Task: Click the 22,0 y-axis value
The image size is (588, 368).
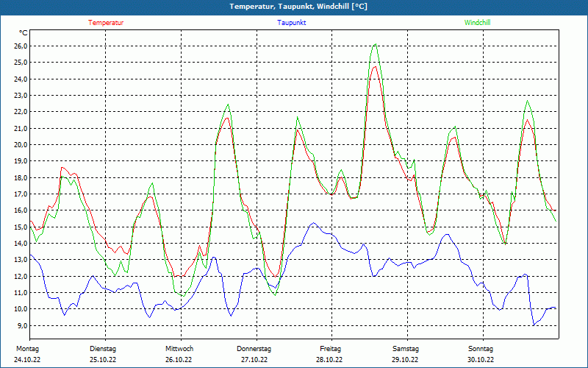Action: pos(21,112)
